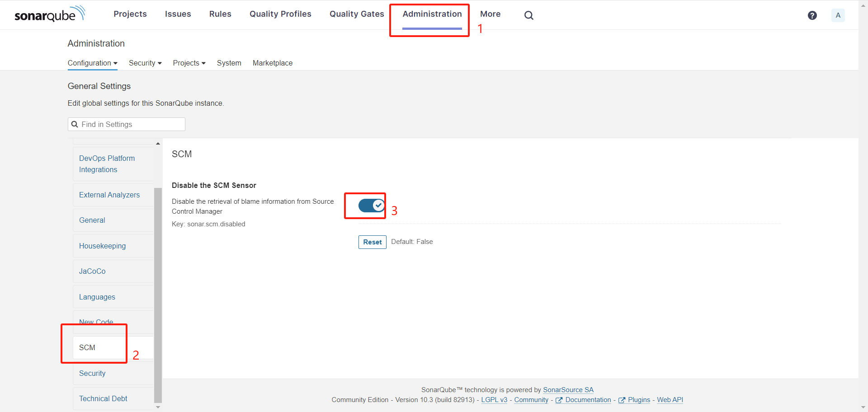This screenshot has height=412, width=868.
Task: Select JaCoCo category
Action: tap(113, 272)
